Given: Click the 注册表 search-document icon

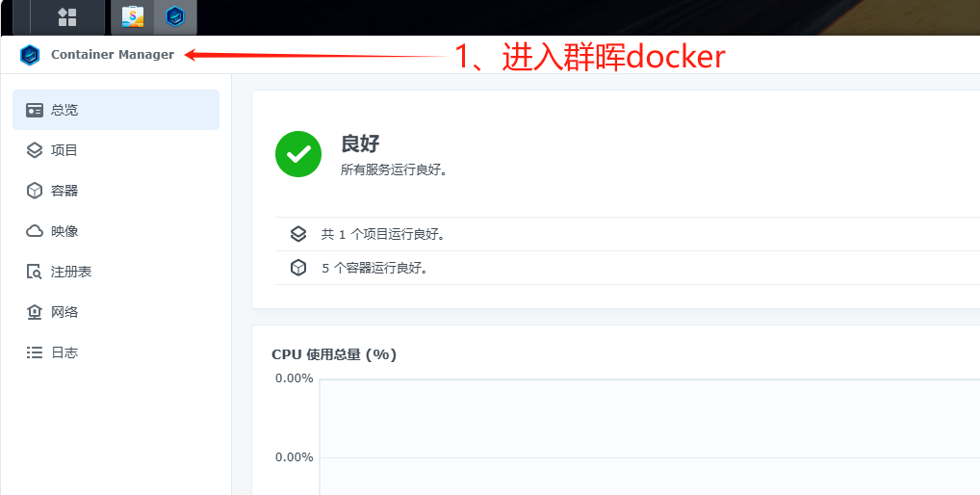Looking at the screenshot, I should coord(34,272).
